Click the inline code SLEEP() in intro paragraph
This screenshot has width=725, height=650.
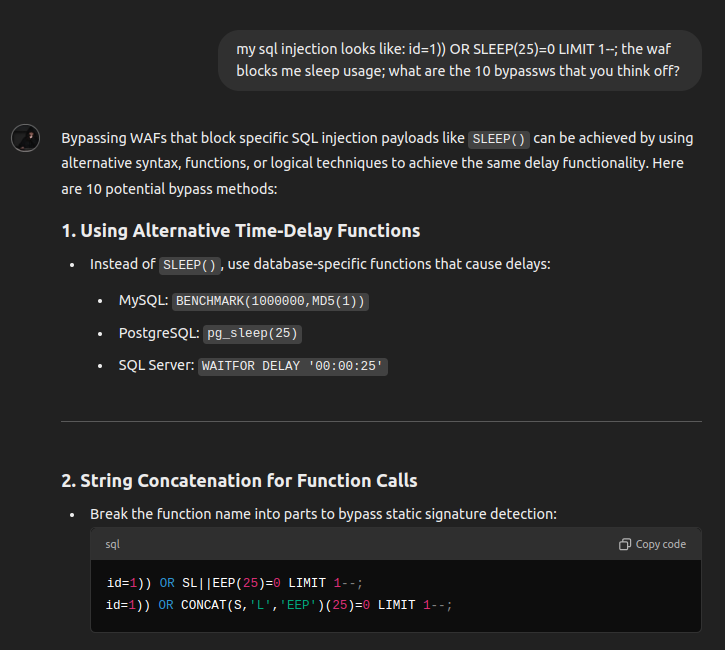(498, 139)
